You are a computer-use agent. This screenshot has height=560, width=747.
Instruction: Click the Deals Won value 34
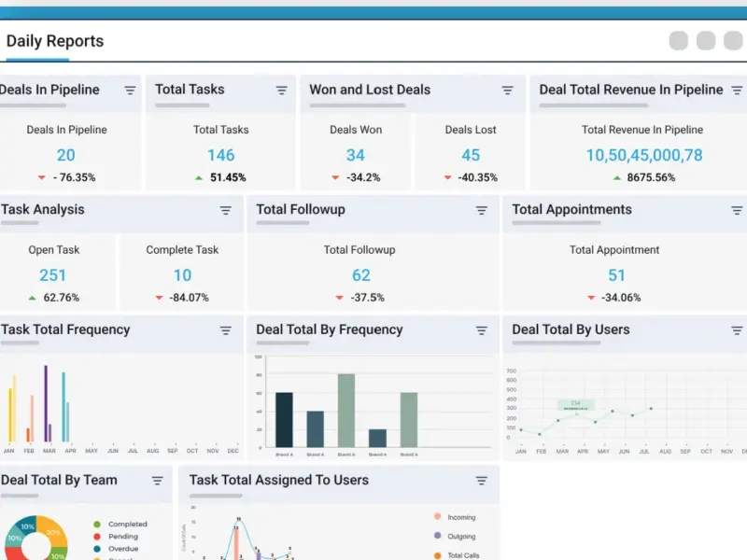(356, 155)
